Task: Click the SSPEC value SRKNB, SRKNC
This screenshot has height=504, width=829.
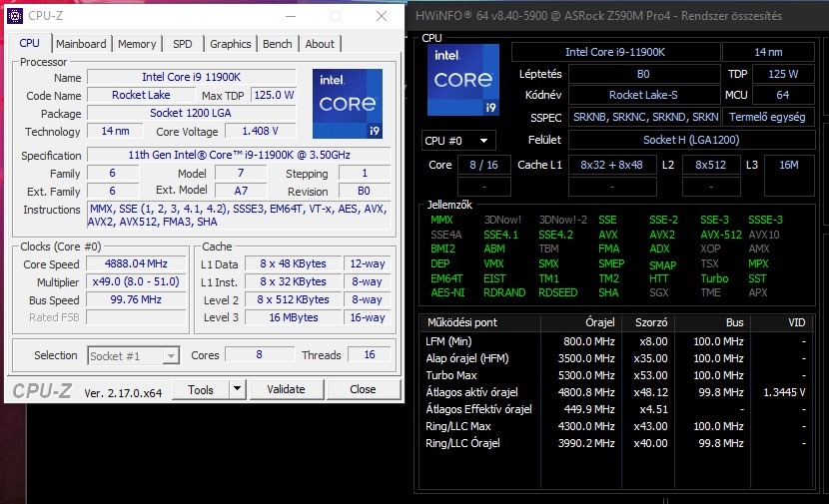Action: coord(644,117)
